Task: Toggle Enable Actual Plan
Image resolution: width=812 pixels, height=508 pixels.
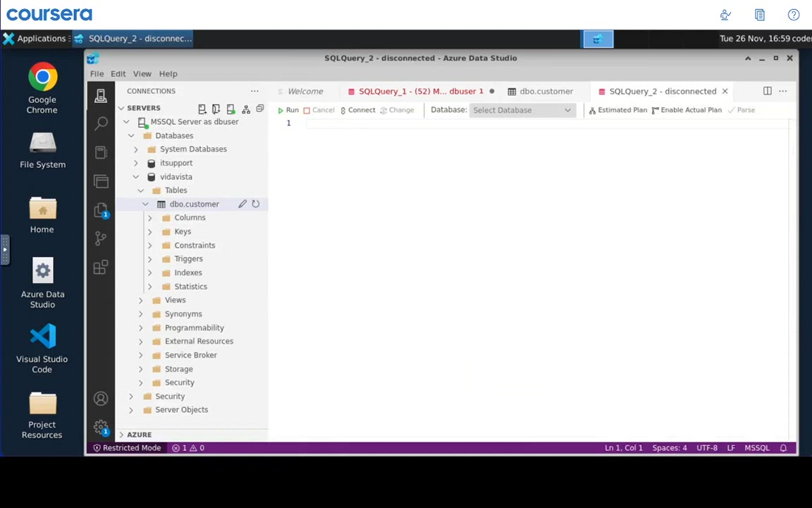Action: (x=687, y=110)
